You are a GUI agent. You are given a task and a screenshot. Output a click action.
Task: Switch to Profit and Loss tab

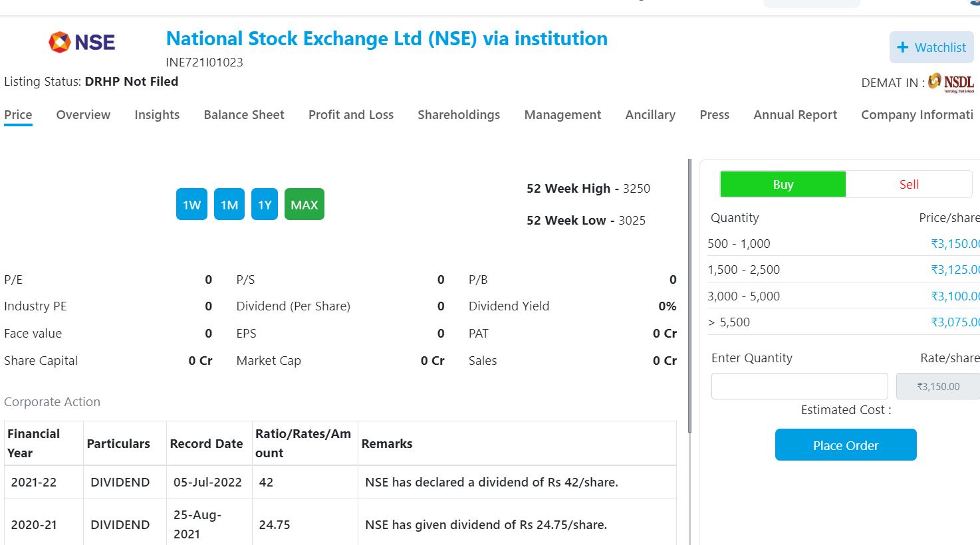pyautogui.click(x=351, y=114)
